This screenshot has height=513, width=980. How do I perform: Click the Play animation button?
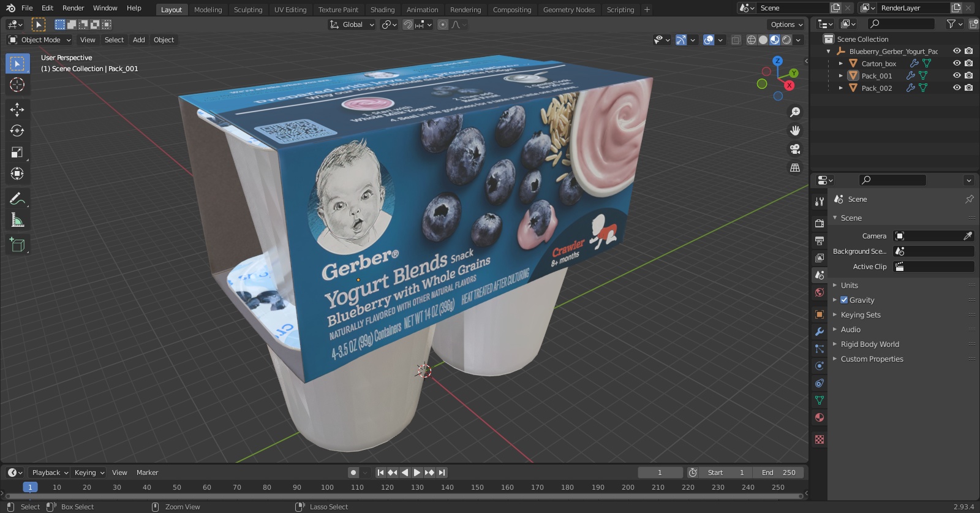point(417,473)
